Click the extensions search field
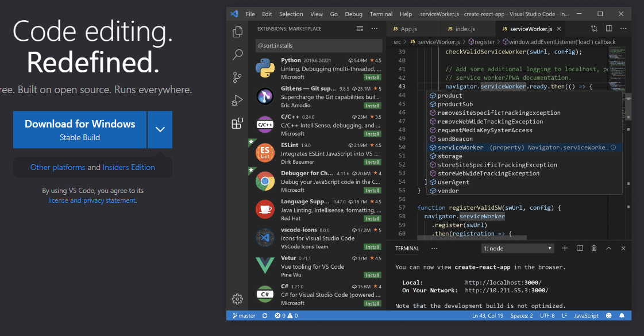The width and height of the screenshot is (644, 336). [x=318, y=45]
